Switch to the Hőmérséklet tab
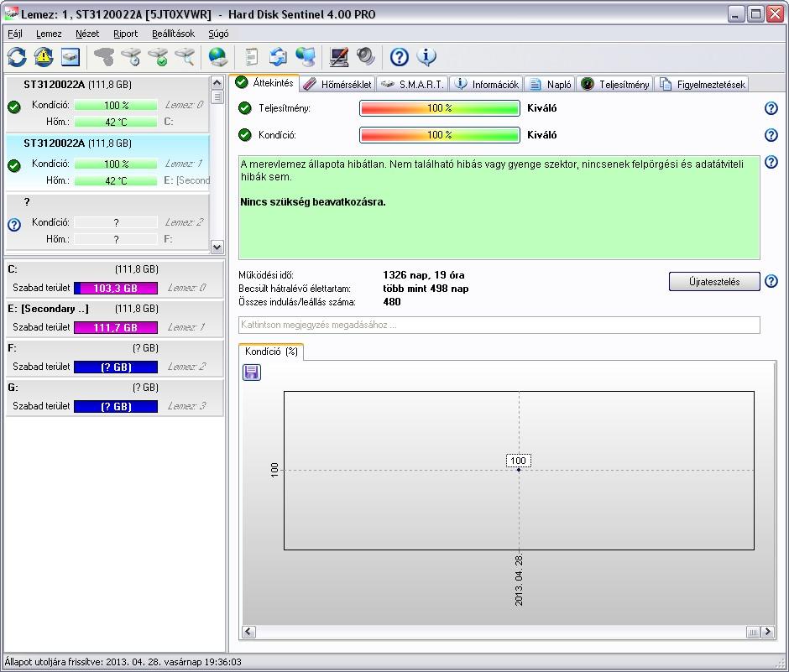The image size is (789, 672). [x=337, y=85]
